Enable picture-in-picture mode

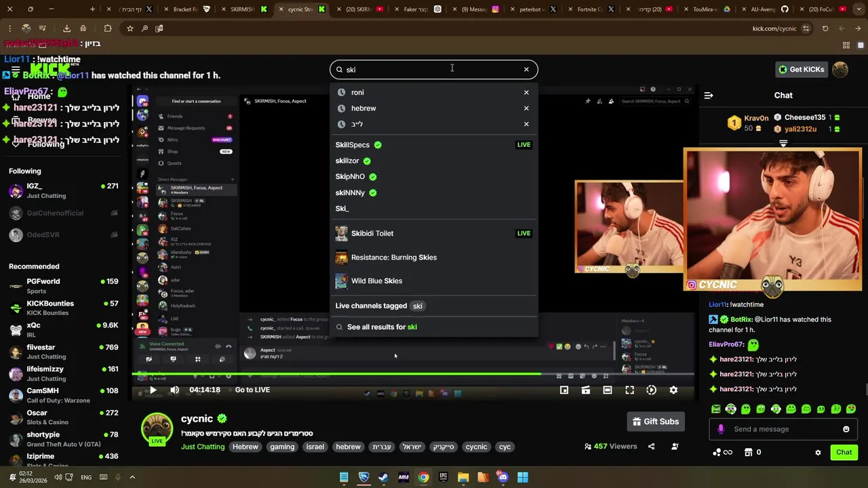pos(564,390)
